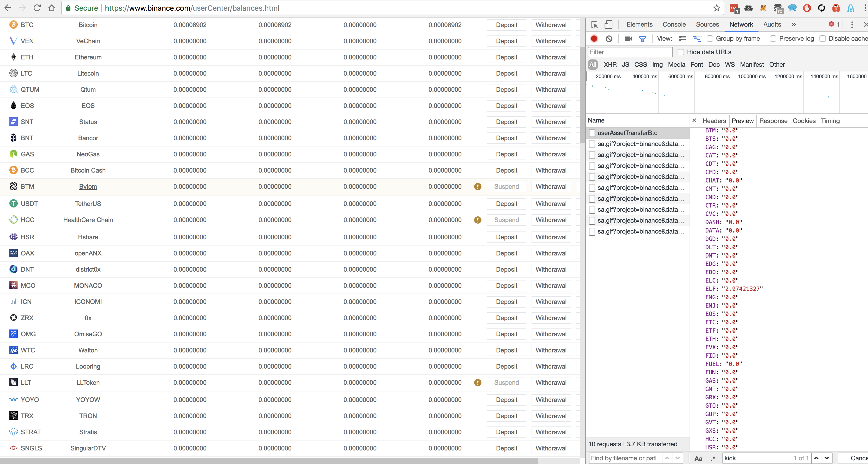This screenshot has height=464, width=868.
Task: Check the Hide data URLs checkbox
Action: pyautogui.click(x=681, y=52)
